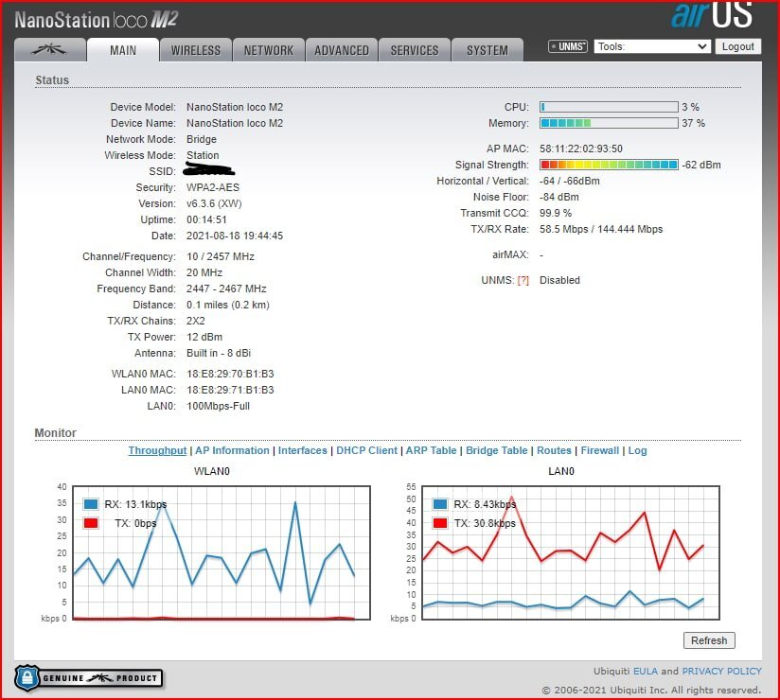Image resolution: width=780 pixels, height=700 pixels.
Task: Click the channel value 10 / 2457 MHz
Action: click(221, 256)
